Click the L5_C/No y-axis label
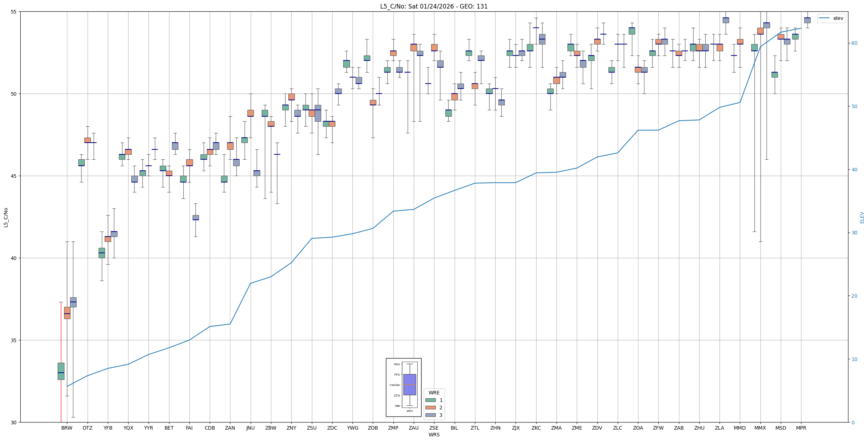 point(6,217)
